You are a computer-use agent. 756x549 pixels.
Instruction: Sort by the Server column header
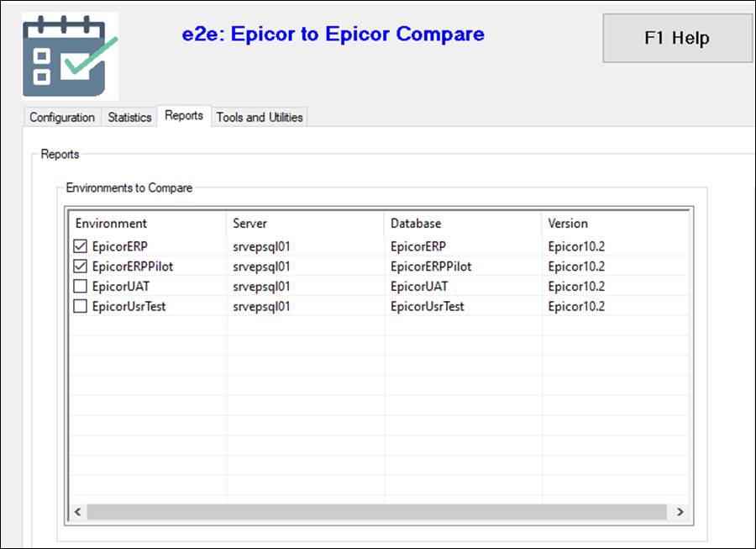tap(305, 224)
